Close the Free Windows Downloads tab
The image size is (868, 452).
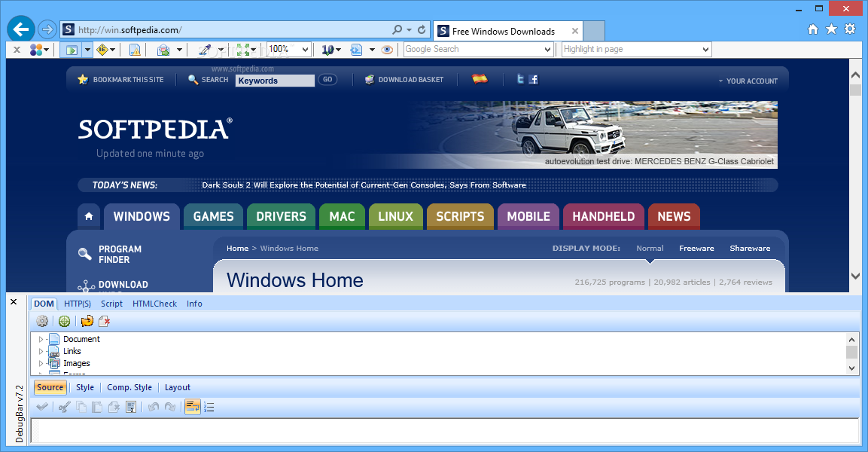(575, 31)
